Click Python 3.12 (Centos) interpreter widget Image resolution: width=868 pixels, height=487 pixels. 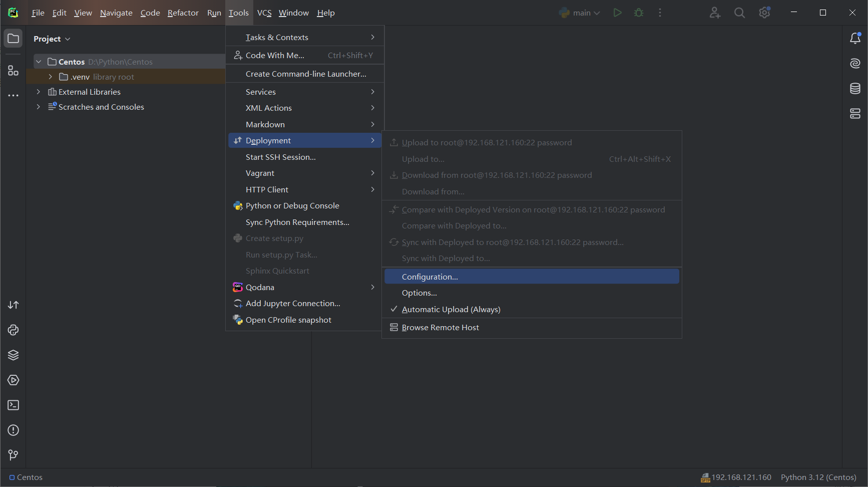click(x=818, y=477)
